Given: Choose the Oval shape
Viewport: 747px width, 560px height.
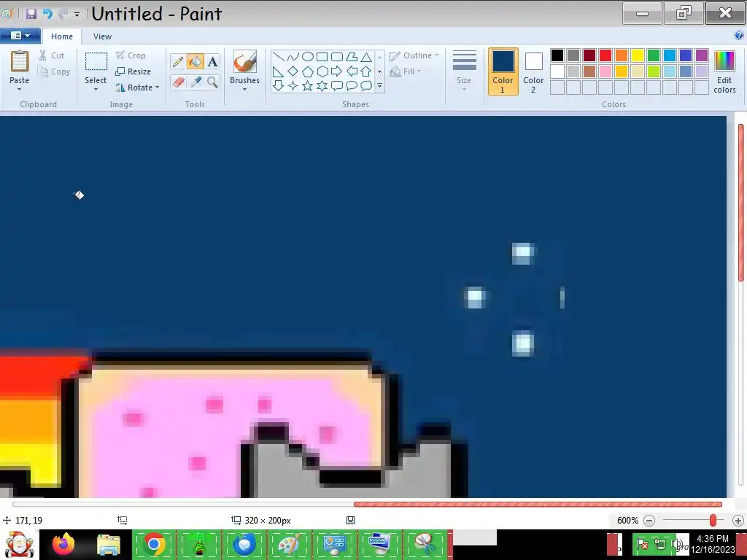Looking at the screenshot, I should coord(308,57).
